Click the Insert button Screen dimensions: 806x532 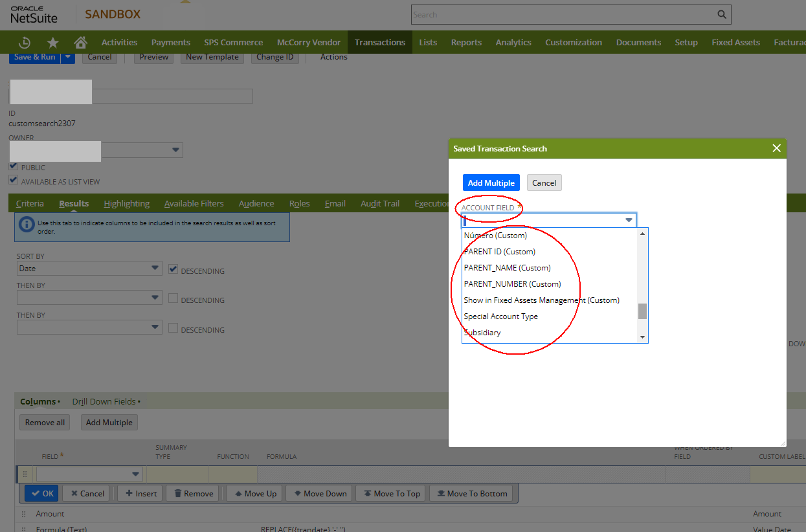tap(141, 493)
